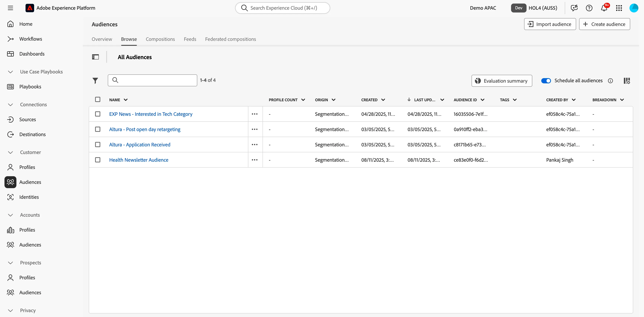Switch to the Compositions tab
The image size is (644, 317).
160,39
